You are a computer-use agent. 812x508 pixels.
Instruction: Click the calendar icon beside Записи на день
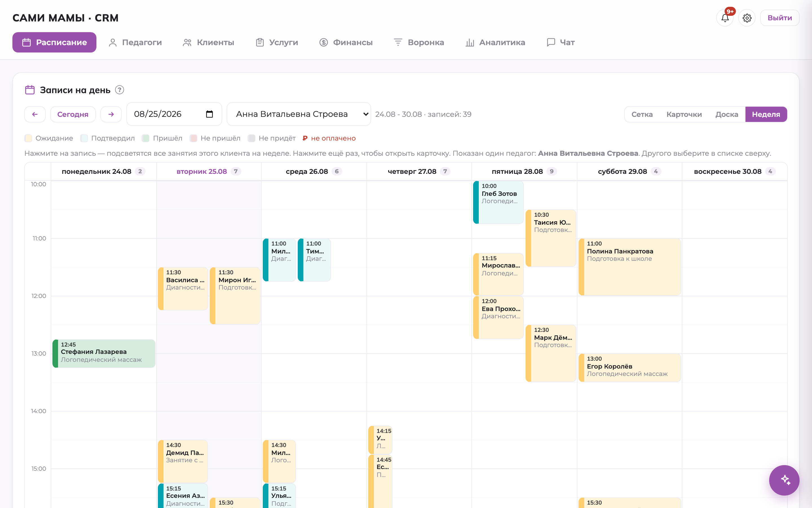click(30, 90)
